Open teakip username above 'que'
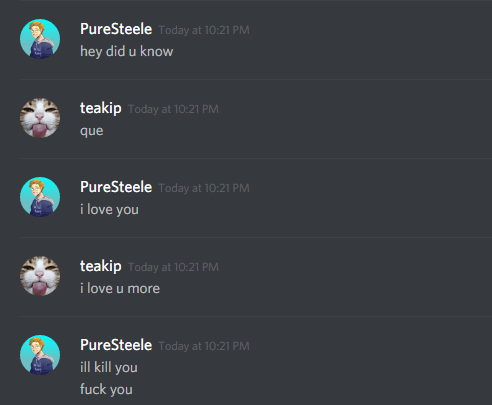 101,108
